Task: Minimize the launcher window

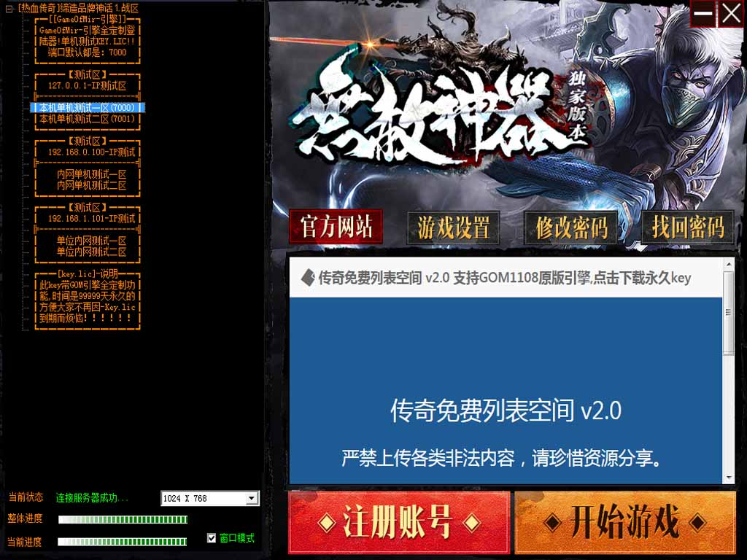Action: [703, 13]
